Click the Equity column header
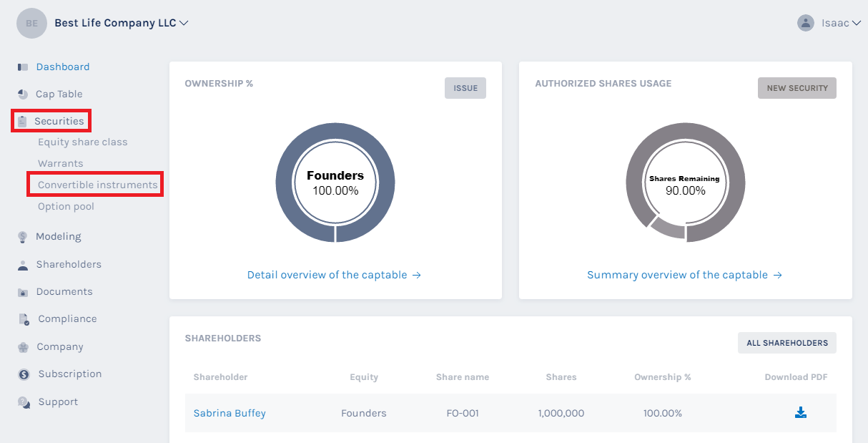The width and height of the screenshot is (868, 443). [364, 377]
